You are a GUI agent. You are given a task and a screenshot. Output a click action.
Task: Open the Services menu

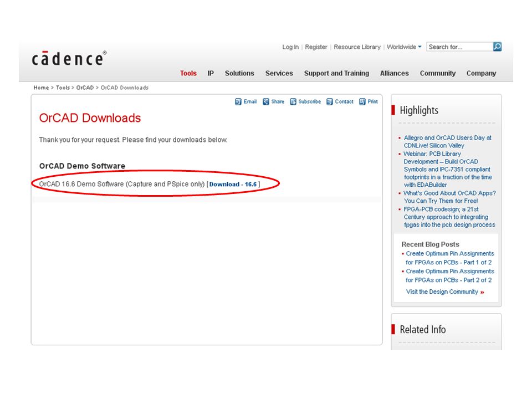click(x=279, y=73)
